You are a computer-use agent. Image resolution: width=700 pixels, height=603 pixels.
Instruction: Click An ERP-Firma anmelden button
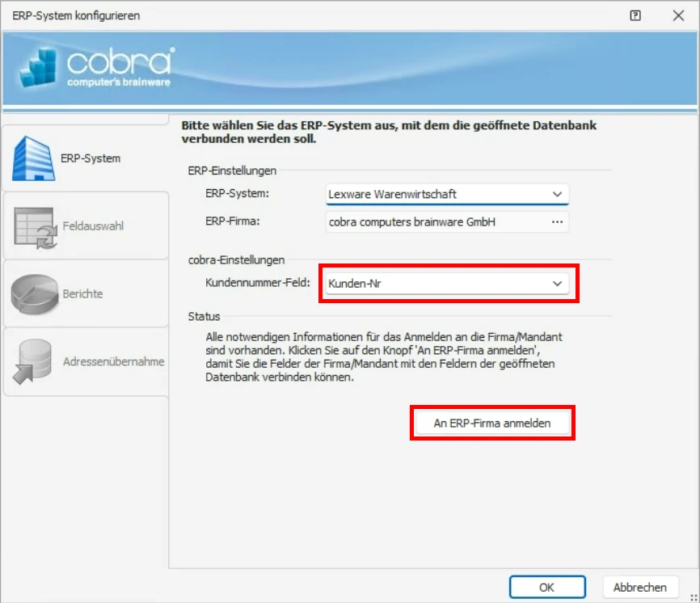point(492,423)
